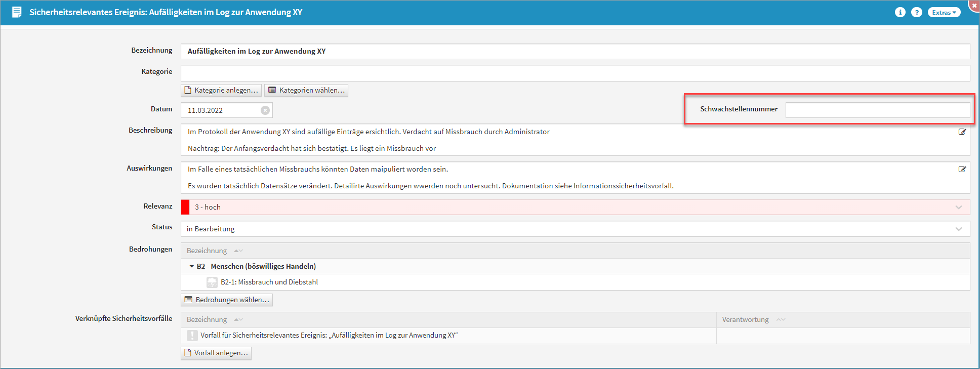This screenshot has width=980, height=369.
Task: Click edit icon for Auswirkungen field
Action: tap(962, 169)
